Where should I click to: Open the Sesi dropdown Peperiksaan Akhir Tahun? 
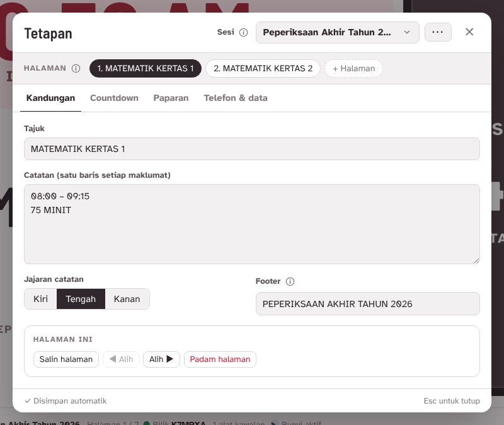(338, 33)
